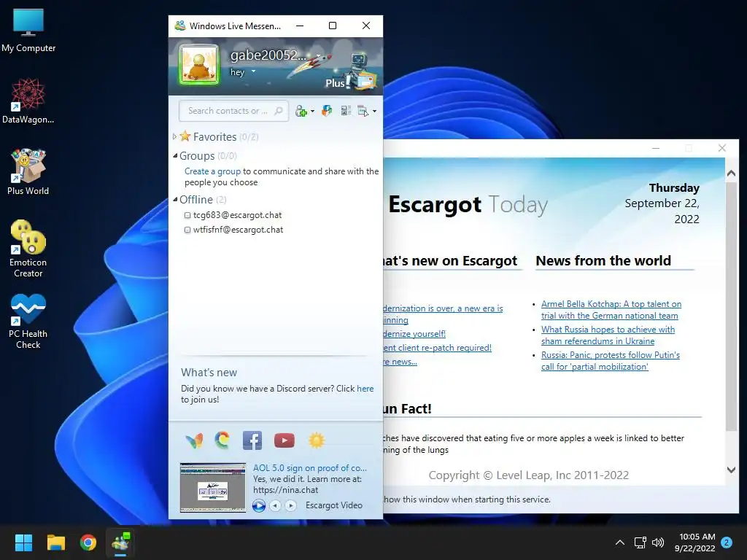Open the AOL 5.0 sign on proof link

tap(309, 468)
